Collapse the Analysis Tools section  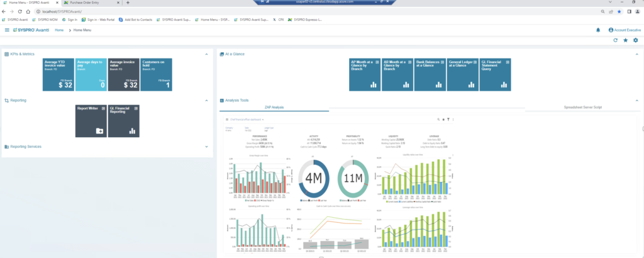(637, 100)
